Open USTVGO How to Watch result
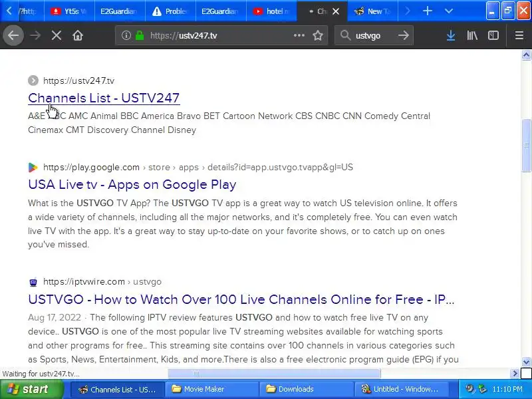The image size is (532, 399). click(x=241, y=299)
